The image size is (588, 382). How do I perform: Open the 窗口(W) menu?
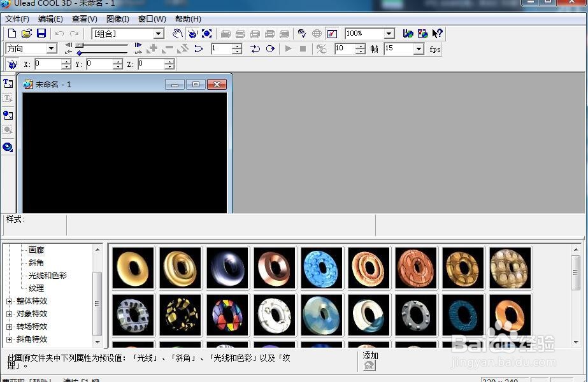(152, 18)
